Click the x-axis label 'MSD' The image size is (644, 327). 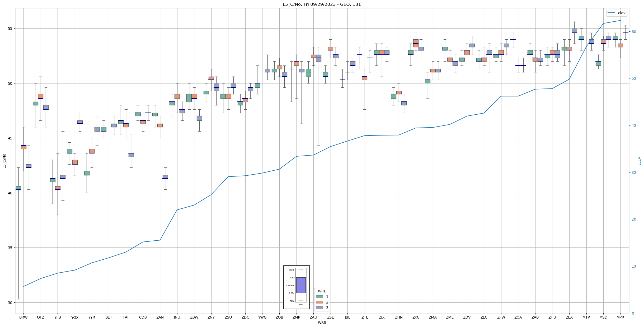(x=603, y=317)
